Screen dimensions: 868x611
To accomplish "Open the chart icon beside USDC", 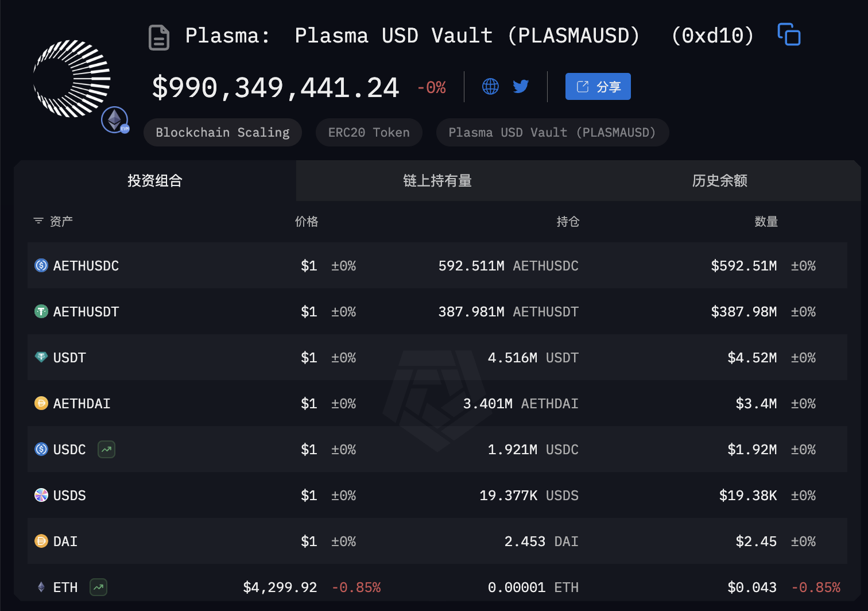I will (106, 449).
